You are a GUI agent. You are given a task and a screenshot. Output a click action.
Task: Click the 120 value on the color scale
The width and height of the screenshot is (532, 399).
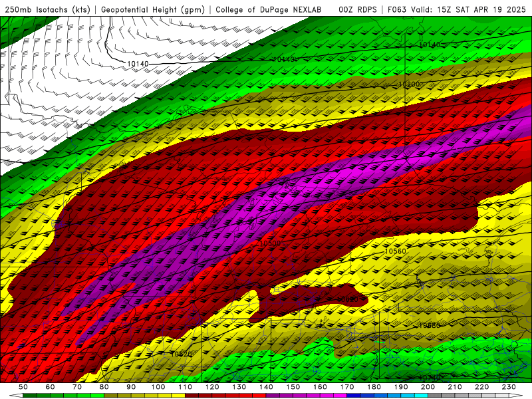pos(212,387)
